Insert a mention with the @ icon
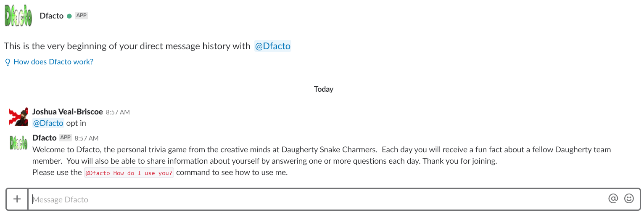The height and width of the screenshot is (215, 644). click(613, 199)
